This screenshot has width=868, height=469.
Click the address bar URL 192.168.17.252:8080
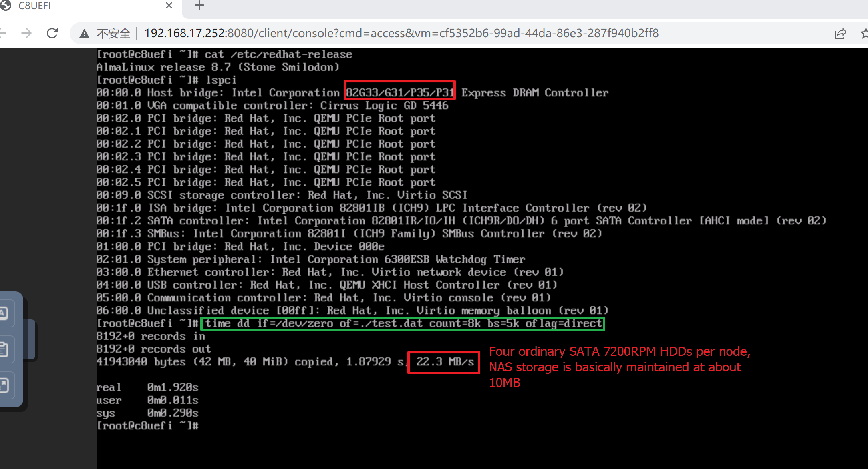point(401,33)
